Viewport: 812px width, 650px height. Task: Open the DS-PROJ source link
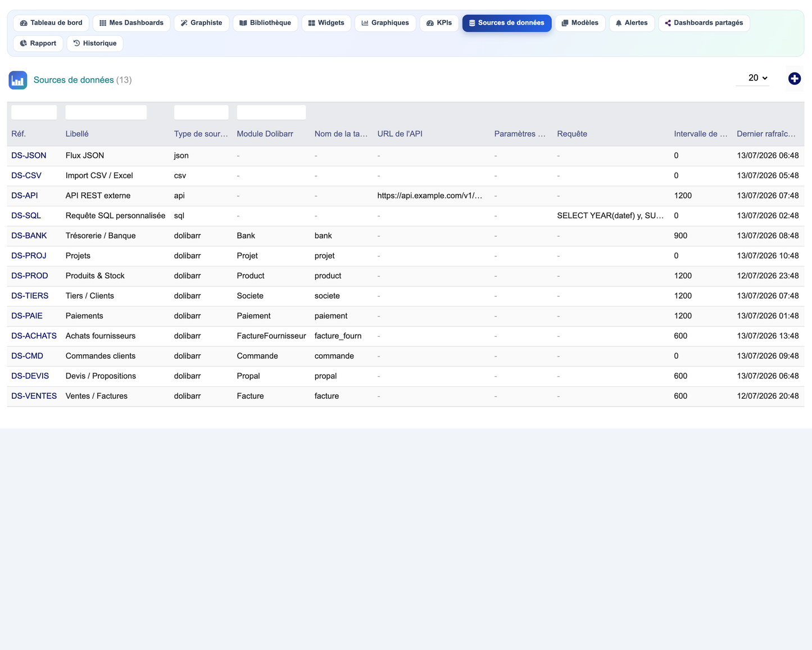(29, 256)
